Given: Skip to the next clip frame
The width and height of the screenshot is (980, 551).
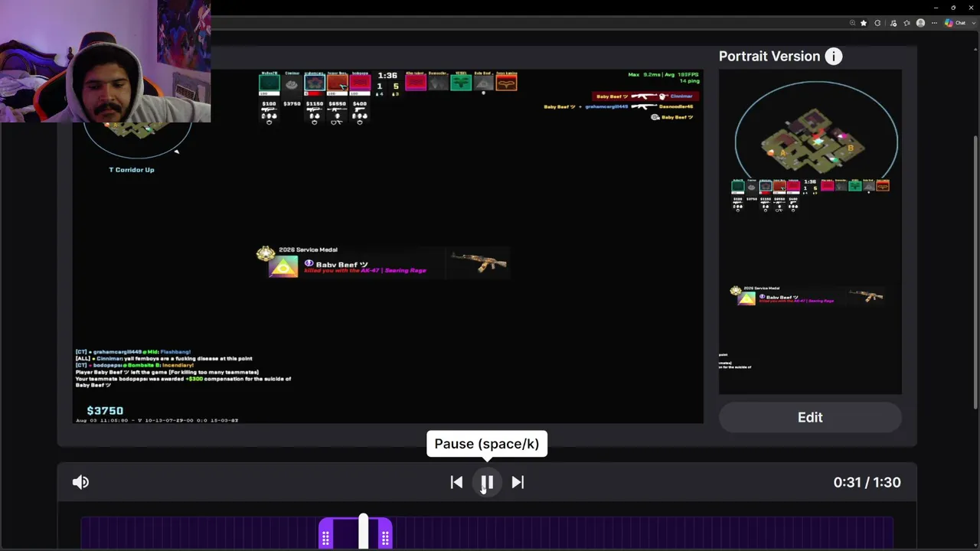Looking at the screenshot, I should click(518, 482).
